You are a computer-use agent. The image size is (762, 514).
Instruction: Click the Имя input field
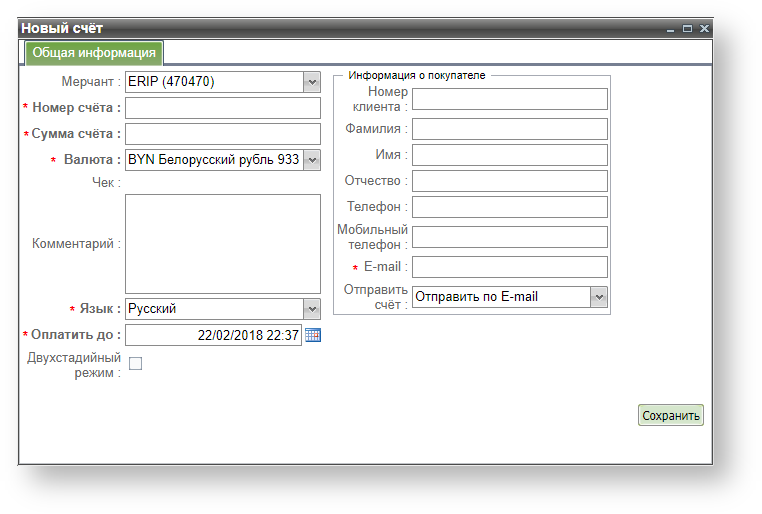click(x=510, y=155)
